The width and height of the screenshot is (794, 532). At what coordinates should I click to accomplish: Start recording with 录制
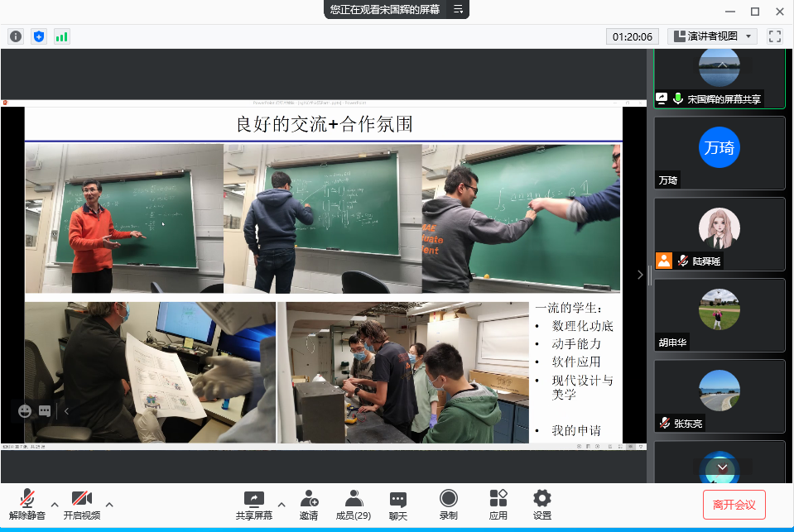pos(448,504)
